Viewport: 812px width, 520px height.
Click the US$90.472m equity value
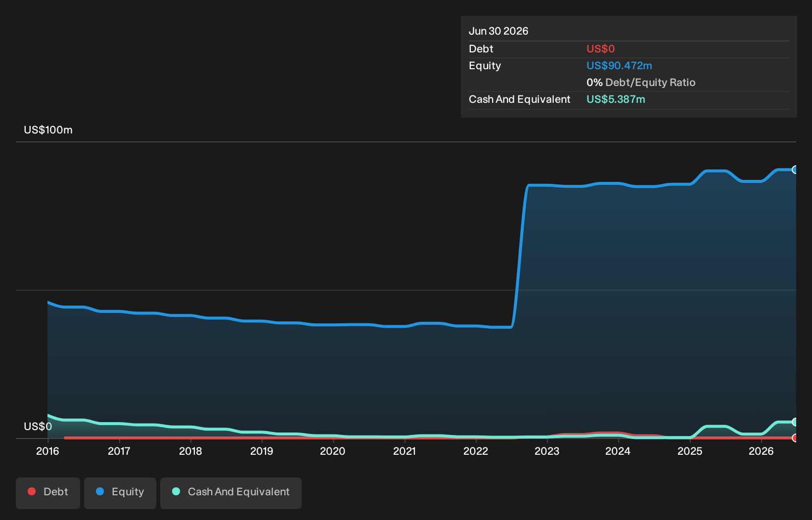point(619,66)
